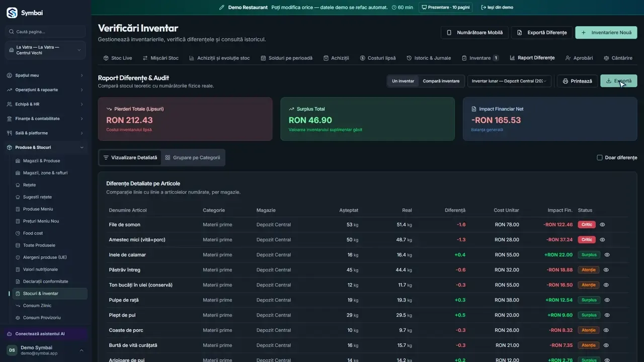Image resolution: width=644 pixels, height=362 pixels.
Task: Switch to the Stoc Live tab
Action: click(118, 58)
